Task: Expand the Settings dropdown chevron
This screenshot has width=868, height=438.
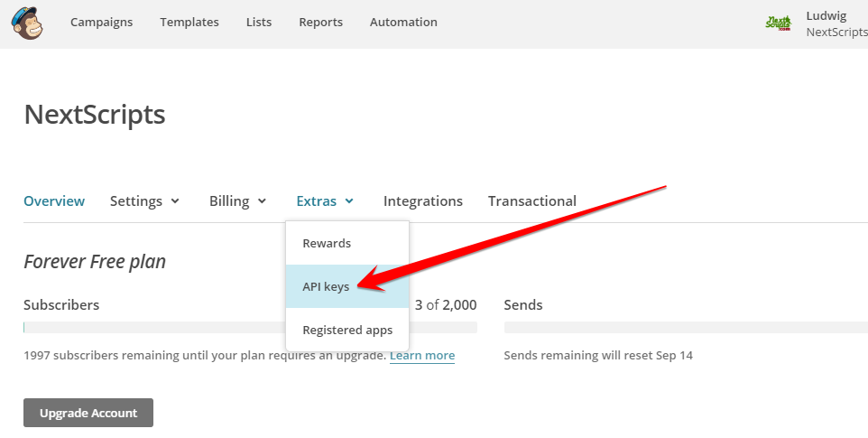Action: (x=175, y=201)
